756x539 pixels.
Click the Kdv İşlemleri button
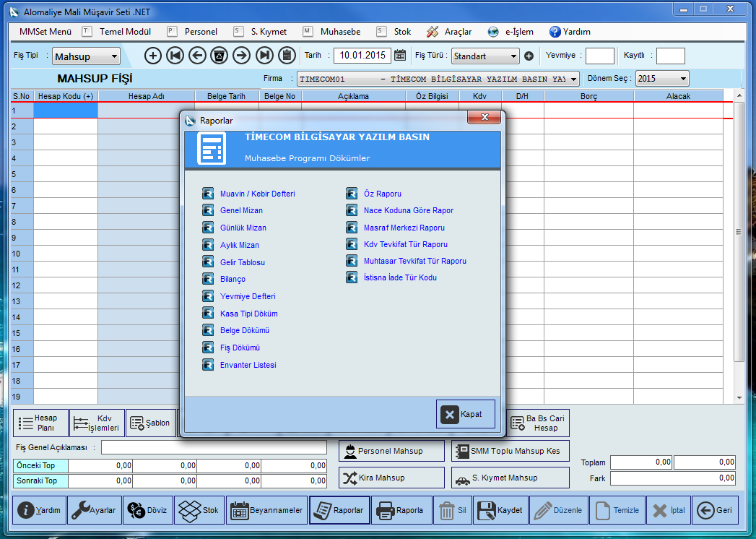[97, 423]
